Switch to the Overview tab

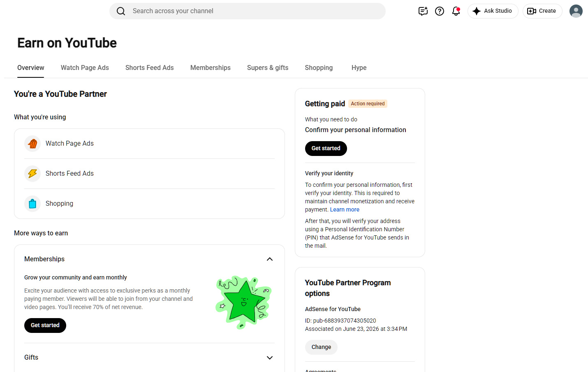coord(31,68)
